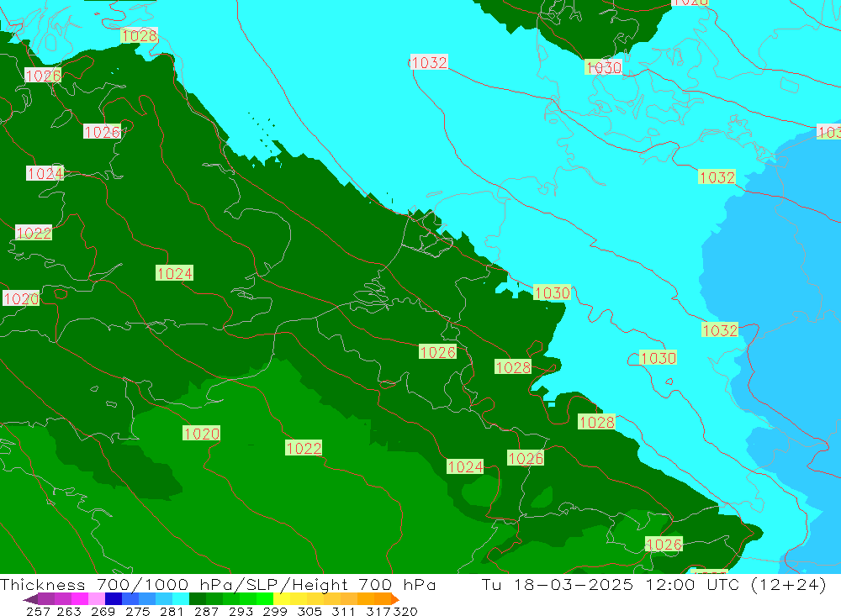Click the white-background 1020 isobar label
The image size is (841, 616).
(x=22, y=298)
